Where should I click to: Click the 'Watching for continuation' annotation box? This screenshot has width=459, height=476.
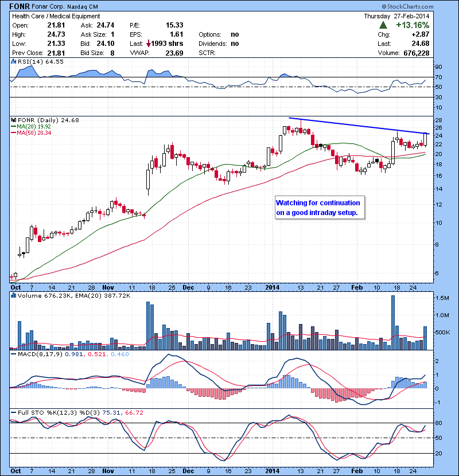click(x=320, y=208)
